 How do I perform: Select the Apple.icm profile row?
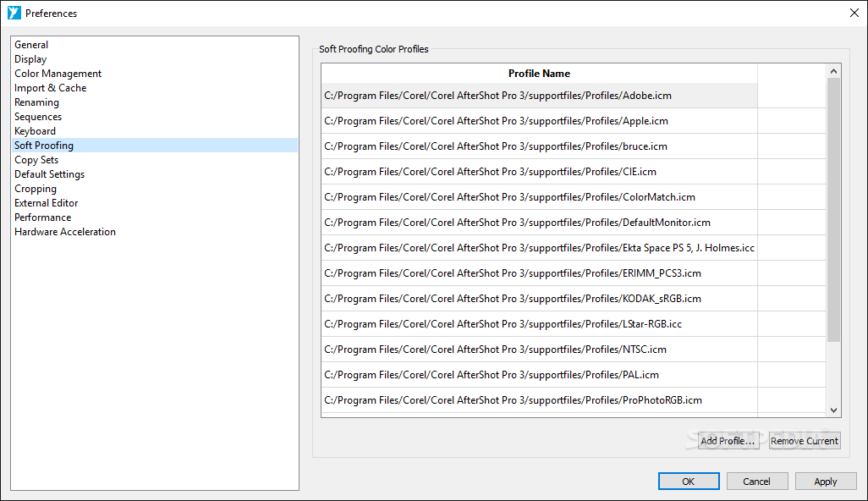tap(539, 121)
